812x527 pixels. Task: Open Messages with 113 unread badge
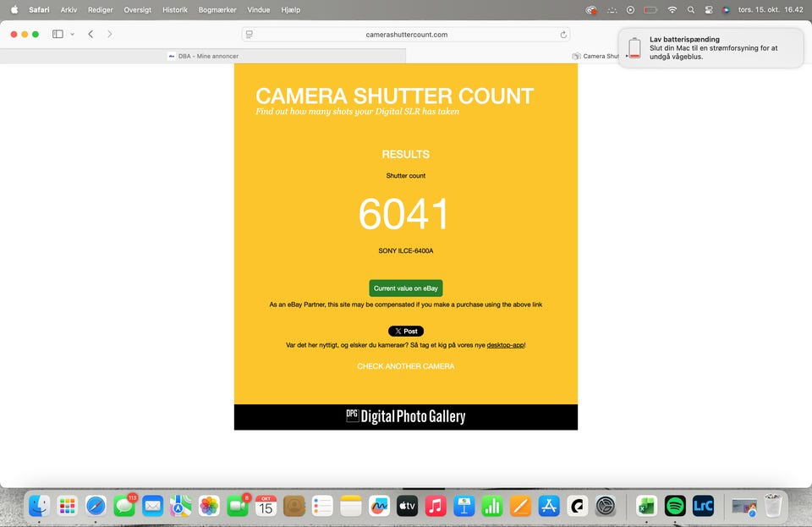pyautogui.click(x=124, y=506)
